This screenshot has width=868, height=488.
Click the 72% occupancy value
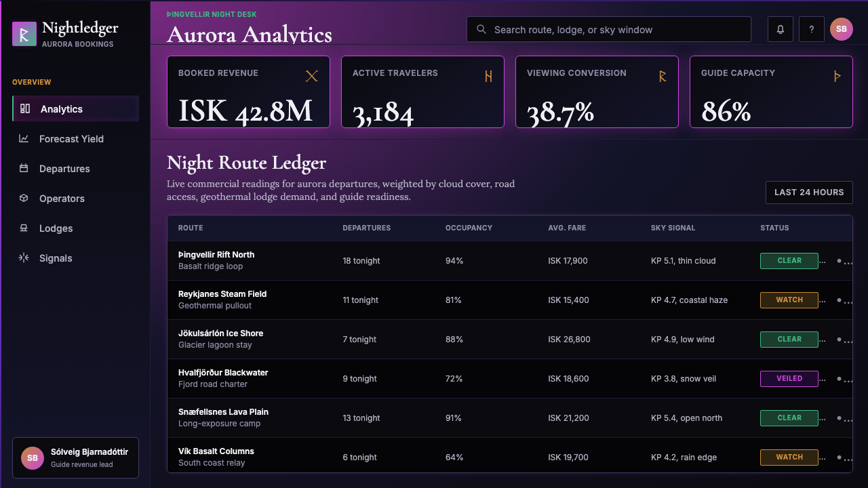pyautogui.click(x=454, y=378)
